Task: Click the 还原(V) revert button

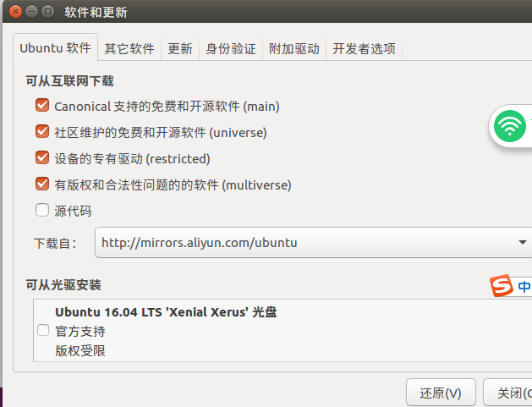Action: (x=441, y=393)
